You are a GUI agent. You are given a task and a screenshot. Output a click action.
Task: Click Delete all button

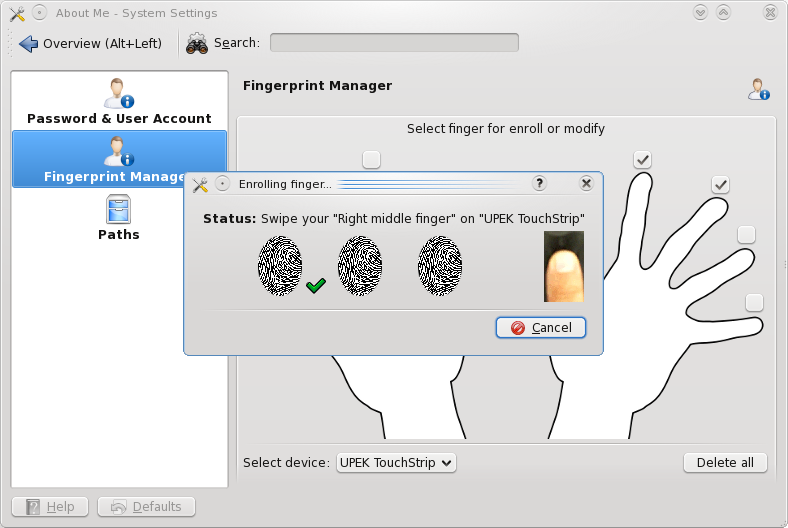point(725,463)
